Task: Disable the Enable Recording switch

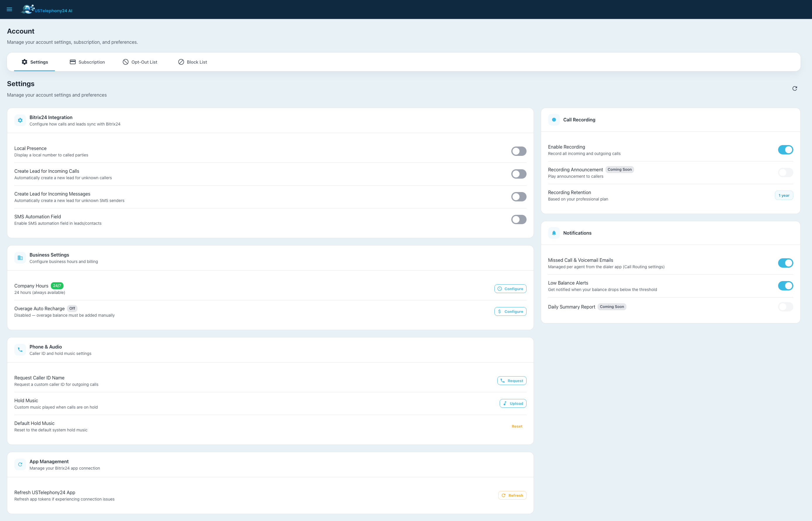Action: (785, 150)
